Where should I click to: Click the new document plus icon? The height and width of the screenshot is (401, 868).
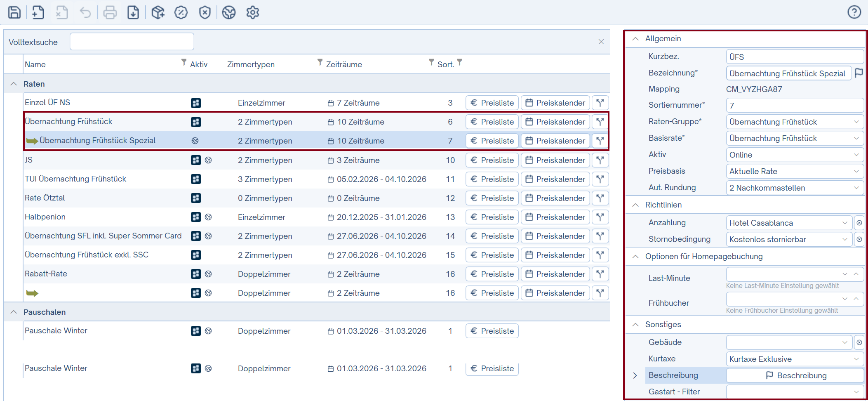coord(38,12)
